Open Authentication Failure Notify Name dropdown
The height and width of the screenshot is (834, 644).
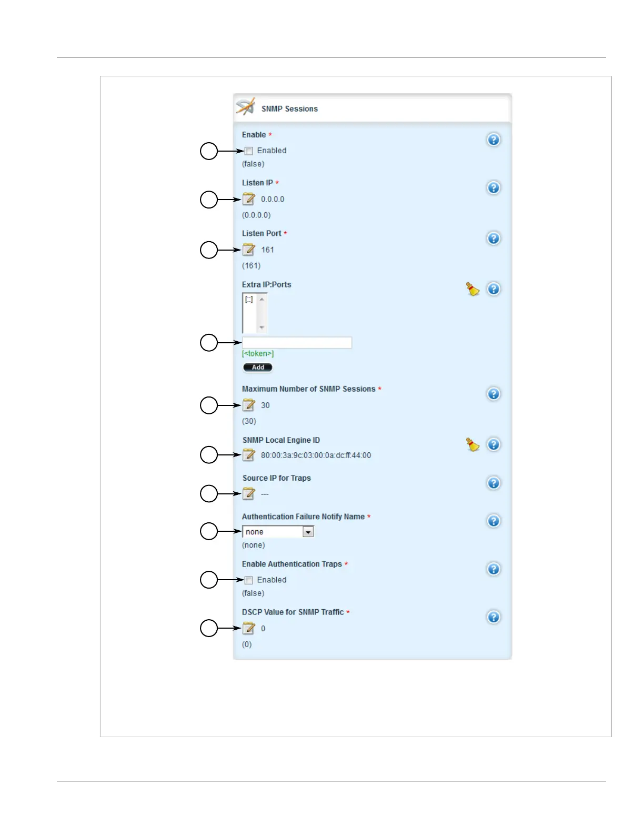point(308,532)
